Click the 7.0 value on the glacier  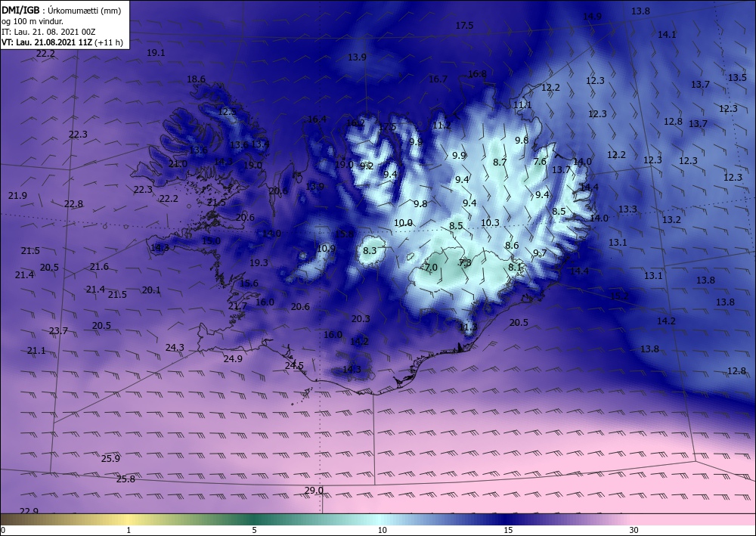pos(431,268)
